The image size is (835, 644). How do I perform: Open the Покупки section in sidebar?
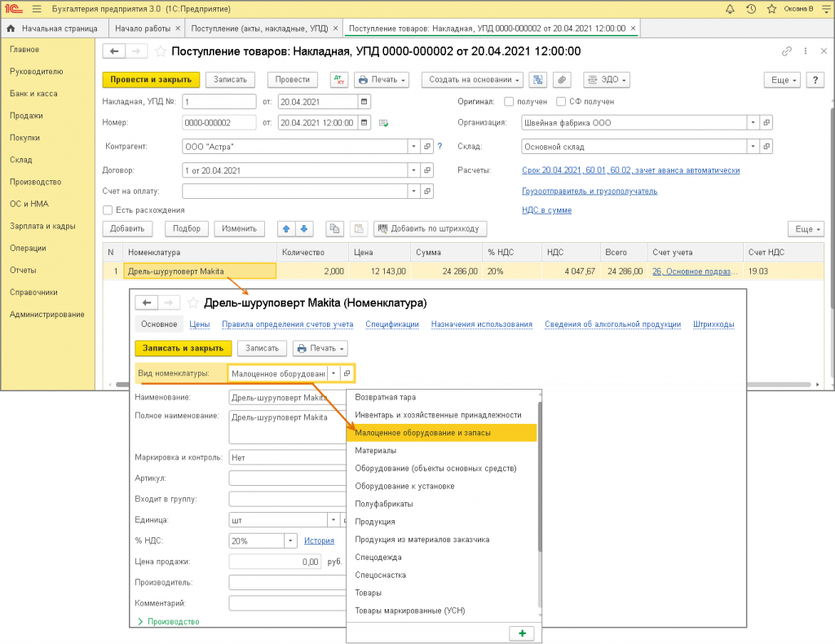24,138
